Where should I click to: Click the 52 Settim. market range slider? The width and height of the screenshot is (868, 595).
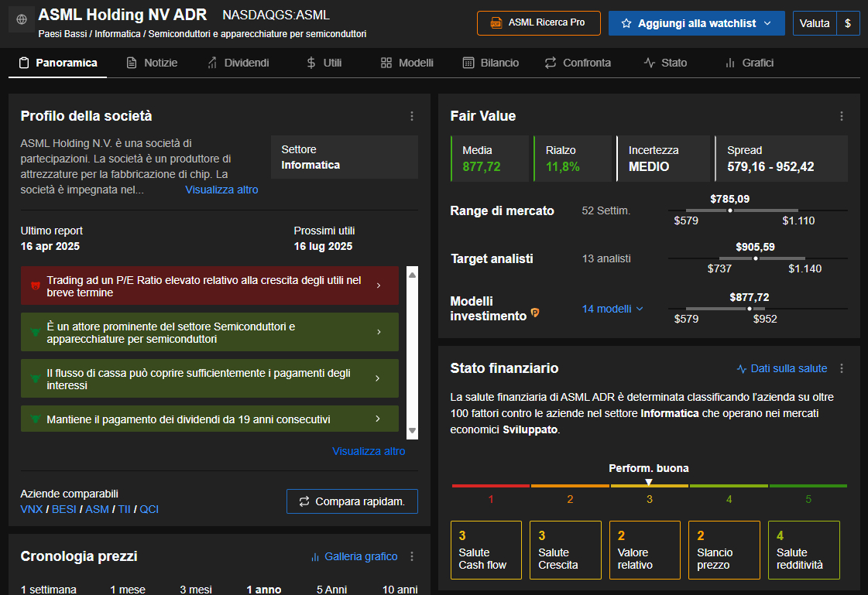(758, 210)
